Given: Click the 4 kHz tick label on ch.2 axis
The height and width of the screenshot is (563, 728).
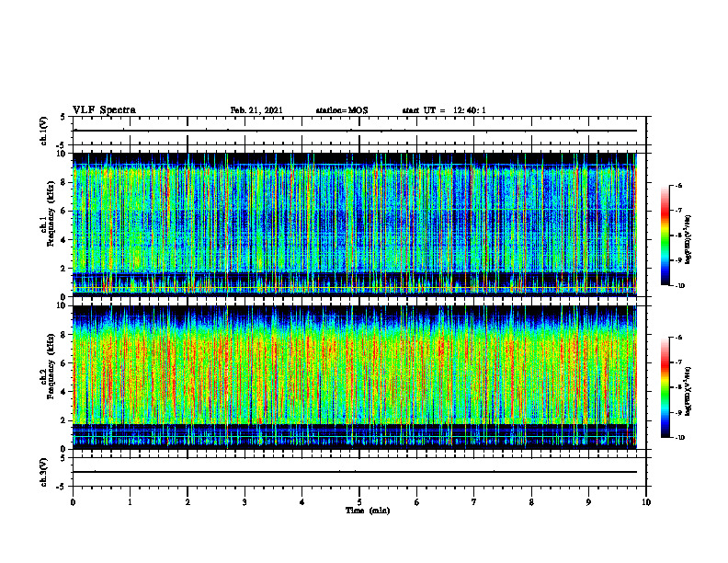Looking at the screenshot, I should [x=64, y=392].
